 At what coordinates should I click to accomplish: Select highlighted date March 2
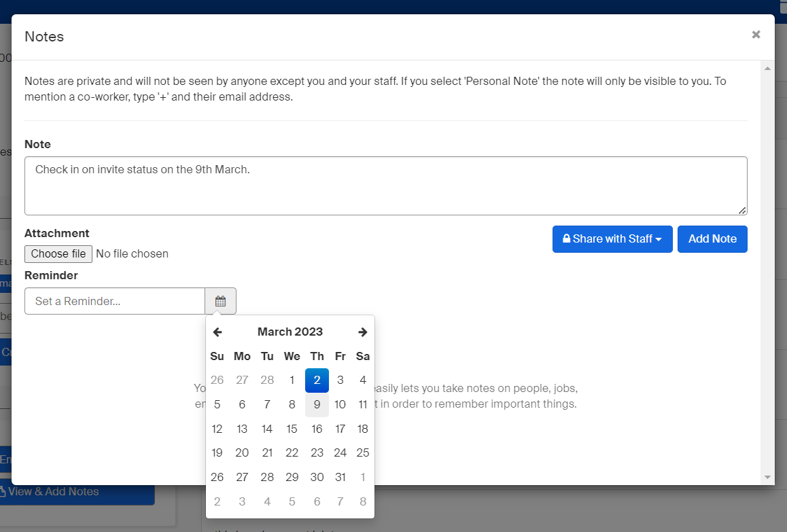pos(317,380)
